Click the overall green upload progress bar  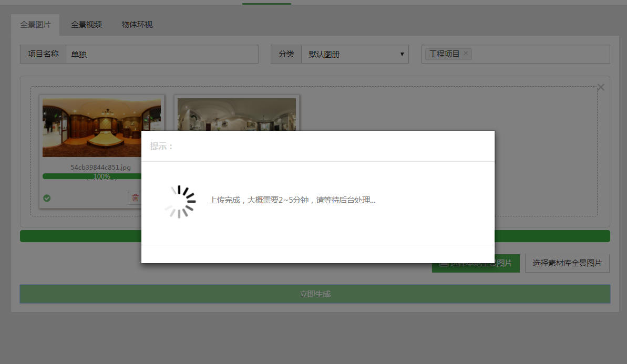(79, 236)
